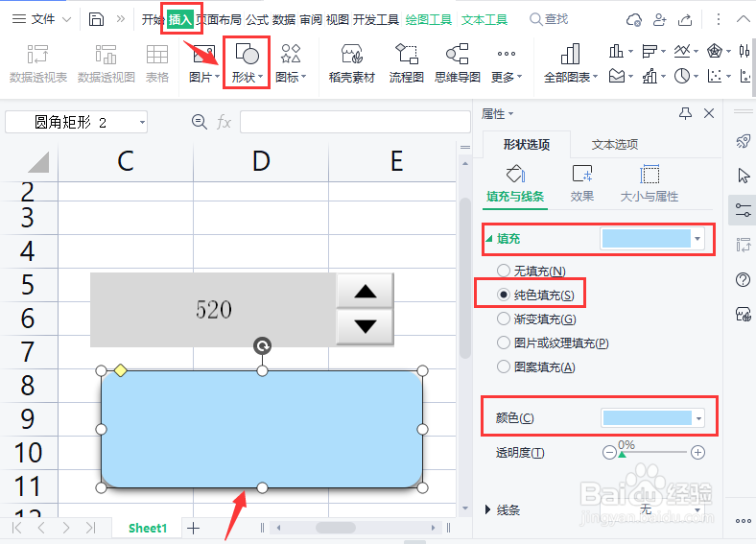Open the 审阅 tab

[311, 20]
